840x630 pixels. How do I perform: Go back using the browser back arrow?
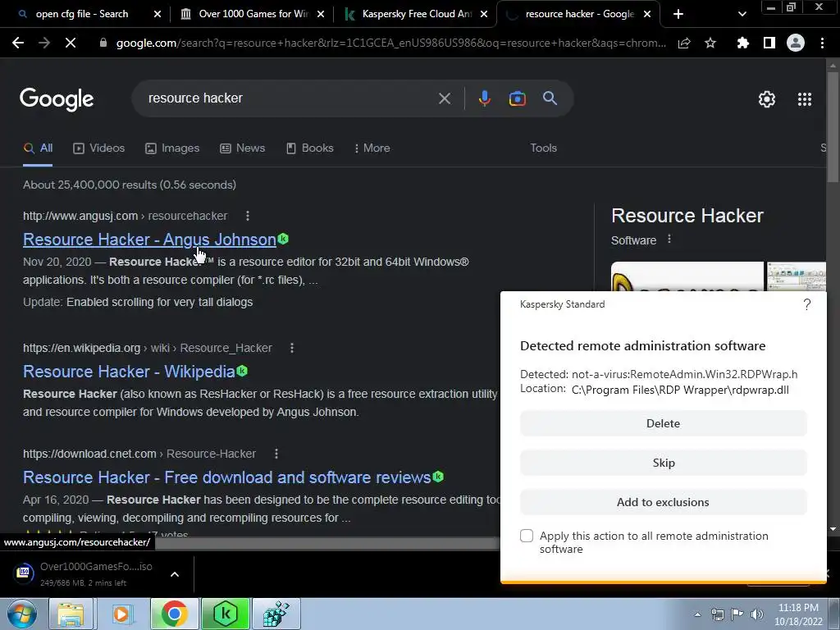point(18,43)
